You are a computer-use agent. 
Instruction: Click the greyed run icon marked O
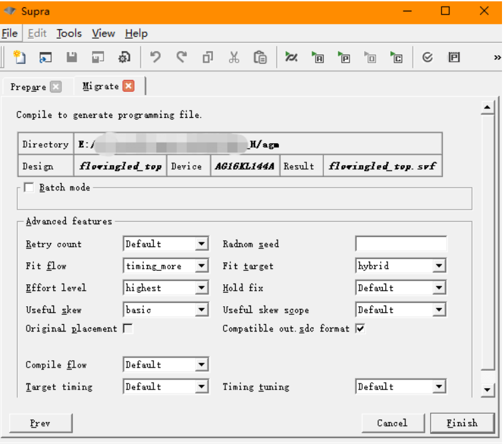click(x=370, y=57)
